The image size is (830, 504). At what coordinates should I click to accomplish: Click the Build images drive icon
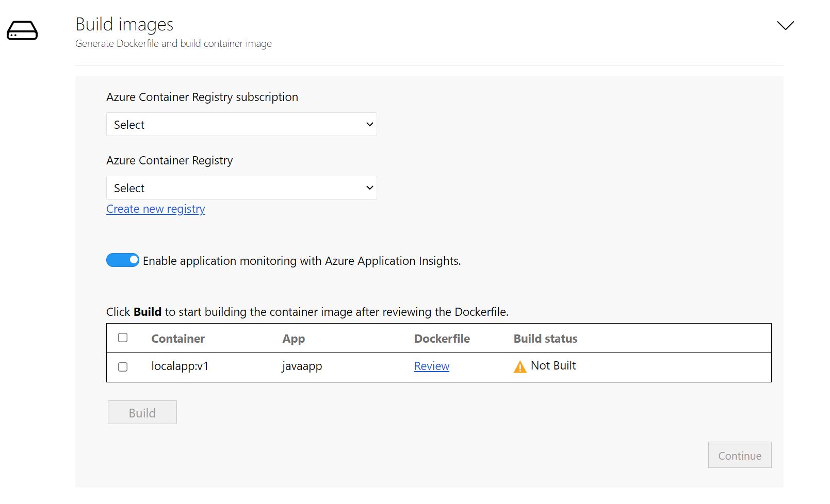tap(21, 31)
